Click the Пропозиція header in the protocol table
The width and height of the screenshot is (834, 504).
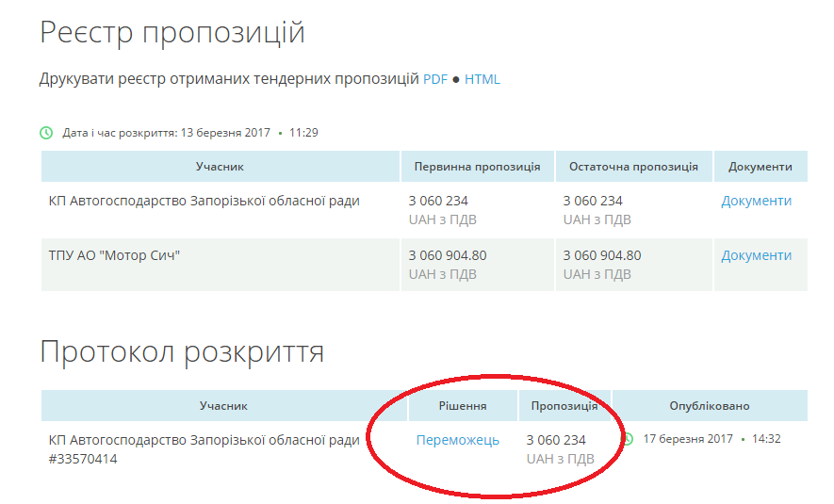point(564,406)
